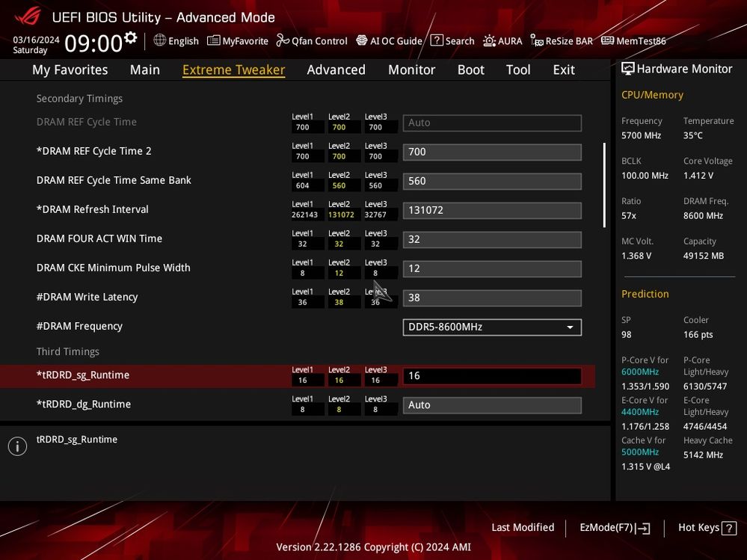The height and width of the screenshot is (560, 747).
Task: Open settings gear next to clock
Action: (x=131, y=37)
